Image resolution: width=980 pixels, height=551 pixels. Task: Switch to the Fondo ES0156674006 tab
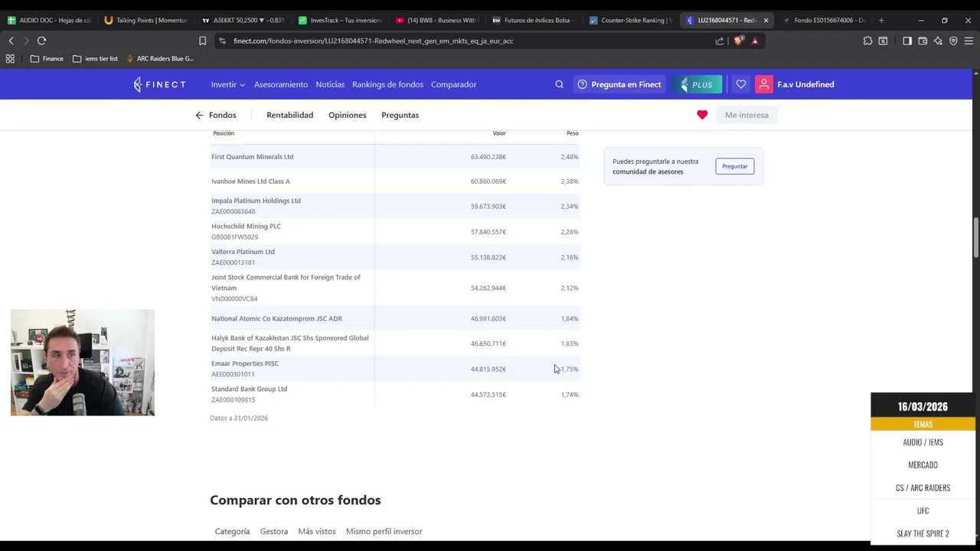[824, 20]
